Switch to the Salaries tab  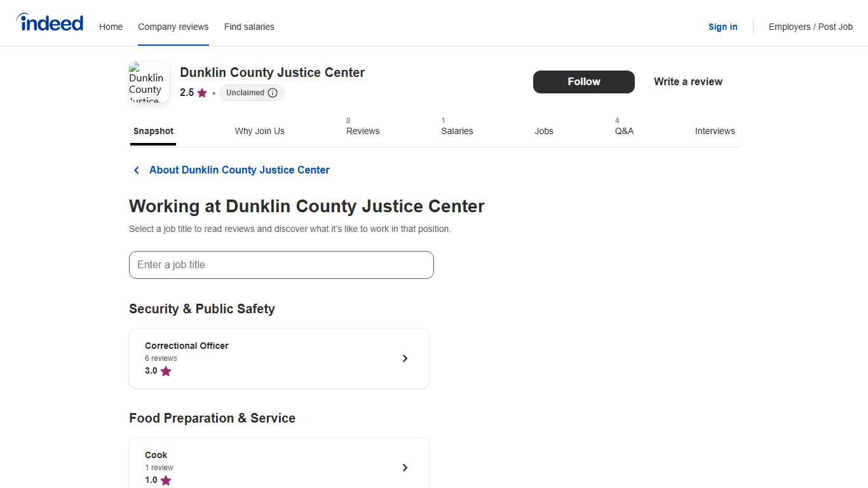tap(457, 131)
